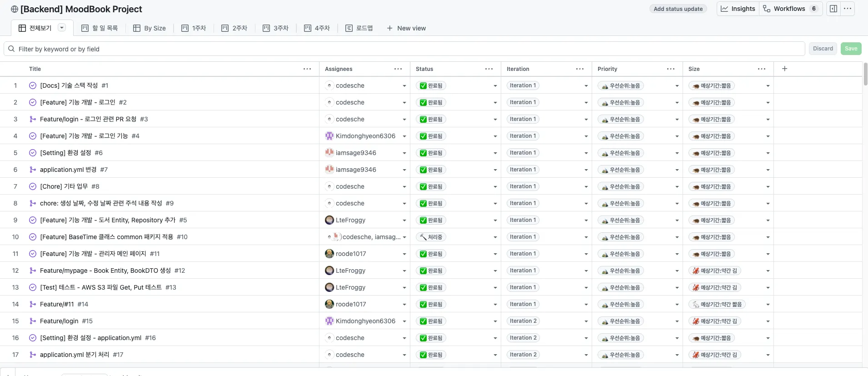Viewport: 868px width, 376px height.
Task: Open status dropdown for row 10 처리중
Action: click(495, 237)
